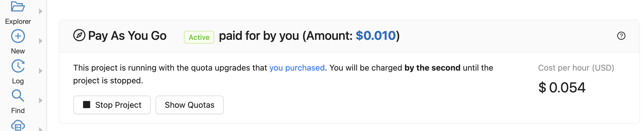Open the Explorer folder icon
This screenshot has width=644, height=131.
pyautogui.click(x=18, y=6)
